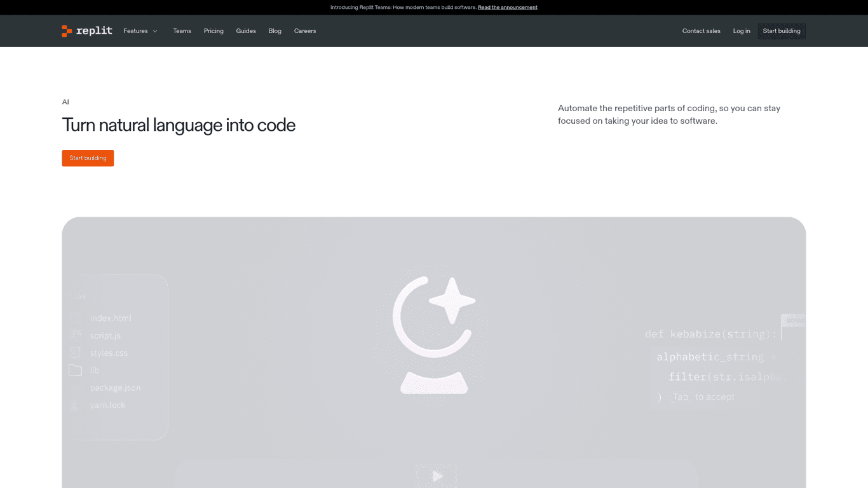Click the styles.css file icon

pos(76,353)
